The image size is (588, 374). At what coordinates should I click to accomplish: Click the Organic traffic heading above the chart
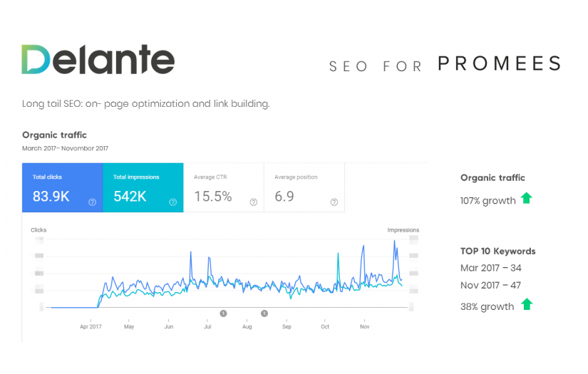[54, 135]
